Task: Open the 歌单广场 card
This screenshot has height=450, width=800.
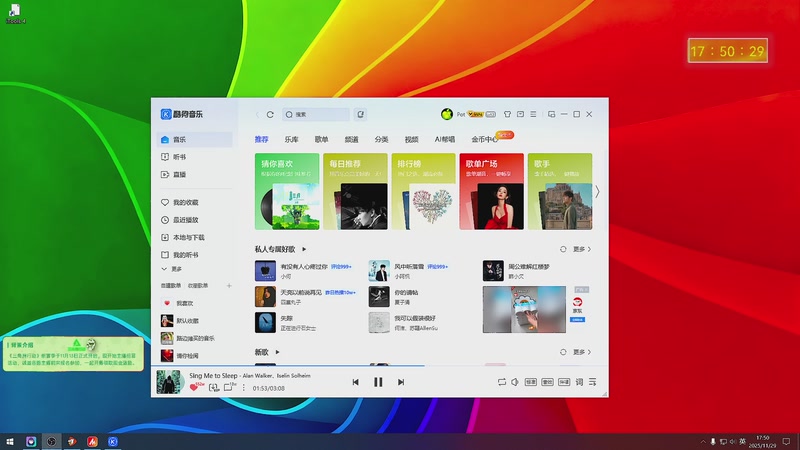Action: (x=491, y=191)
